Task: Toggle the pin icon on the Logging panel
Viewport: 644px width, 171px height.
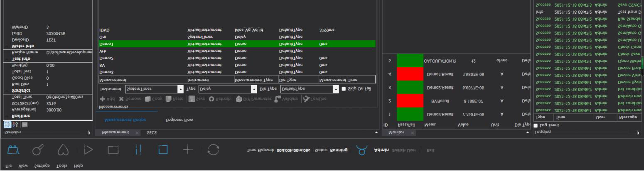Action: pyautogui.click(x=638, y=133)
